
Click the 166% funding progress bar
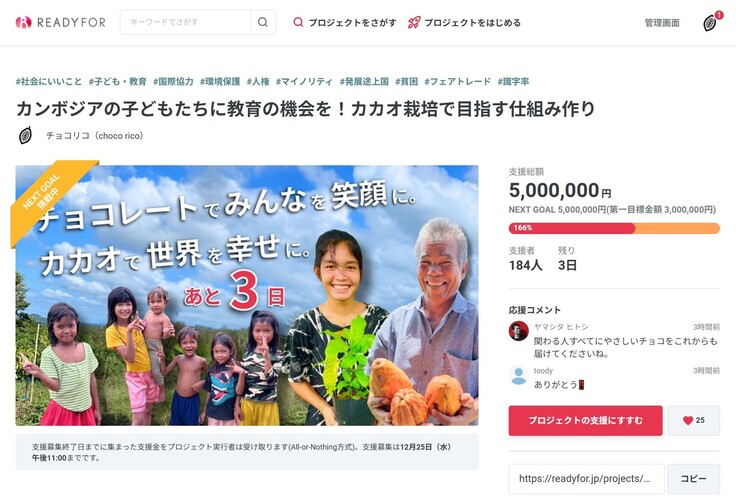614,228
